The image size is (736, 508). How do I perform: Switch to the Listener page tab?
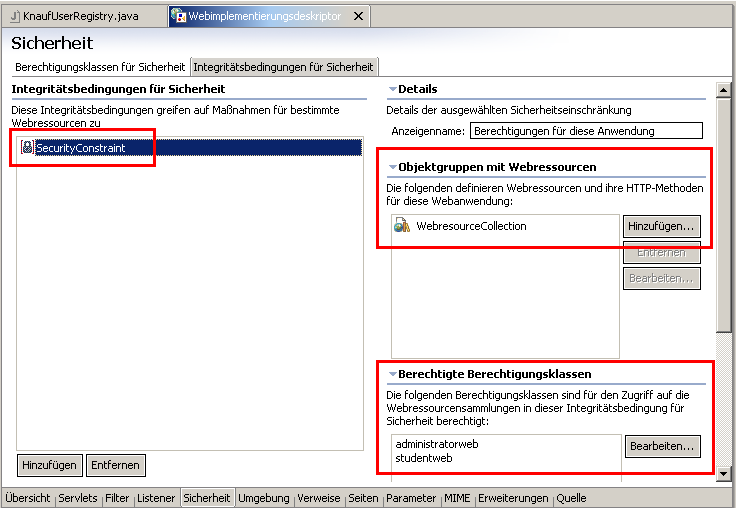tap(156, 498)
